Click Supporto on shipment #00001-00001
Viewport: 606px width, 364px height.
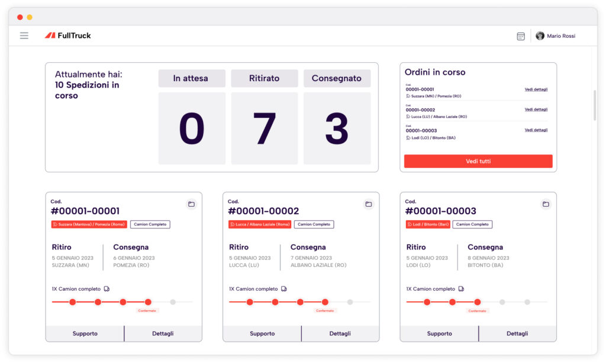[85, 334]
